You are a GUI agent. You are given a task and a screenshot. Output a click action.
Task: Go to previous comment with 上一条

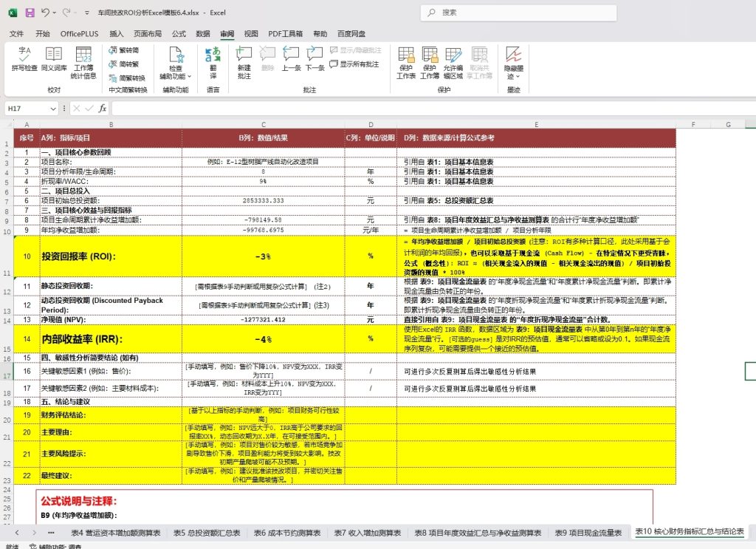[290, 61]
